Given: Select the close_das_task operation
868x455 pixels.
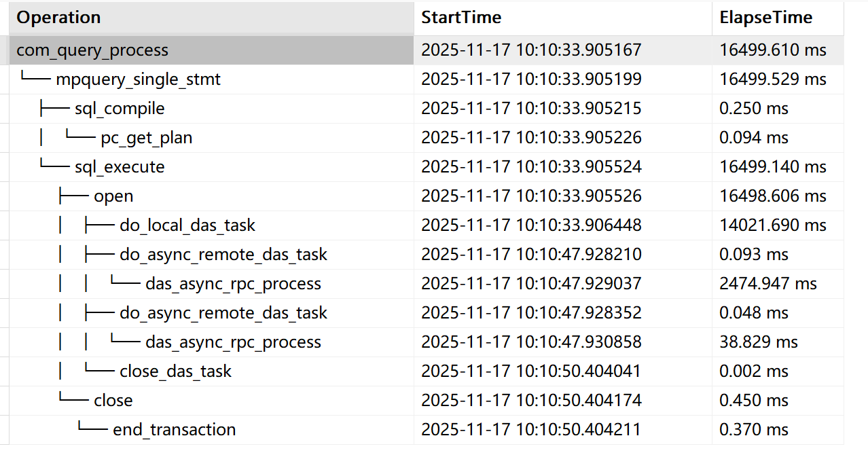Looking at the screenshot, I should [175, 371].
